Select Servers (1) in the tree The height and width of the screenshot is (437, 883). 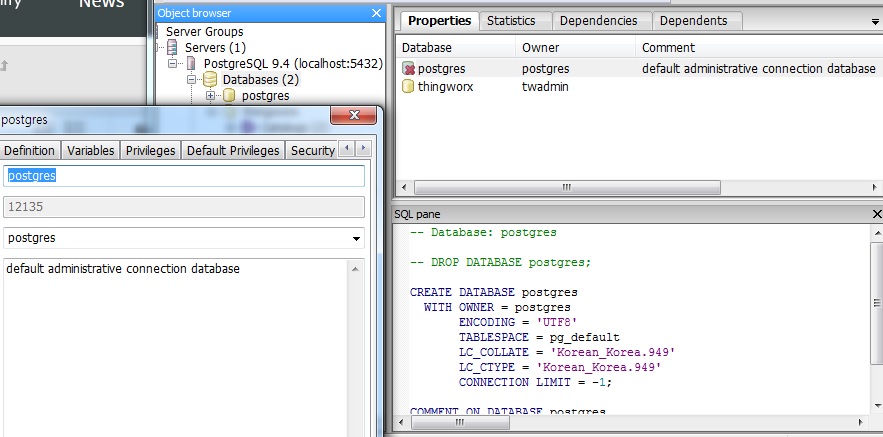[x=215, y=47]
